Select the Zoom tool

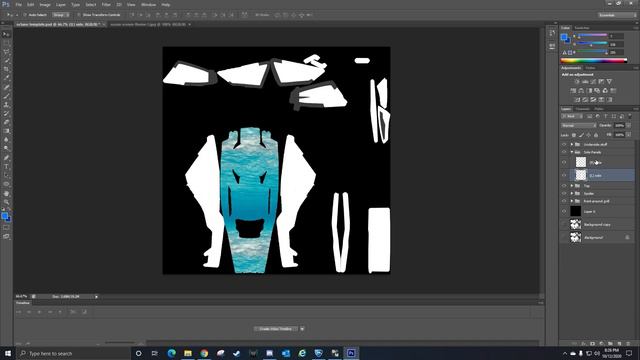tap(6, 202)
